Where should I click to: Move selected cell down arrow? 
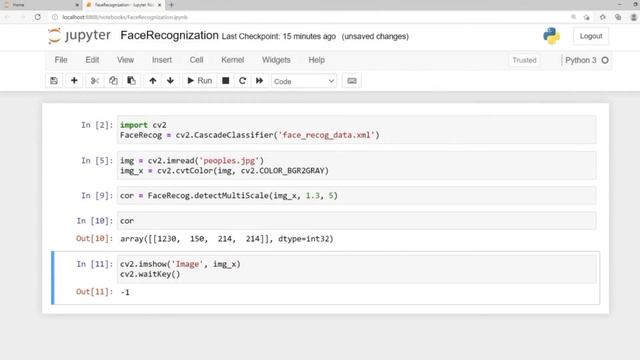(170, 81)
